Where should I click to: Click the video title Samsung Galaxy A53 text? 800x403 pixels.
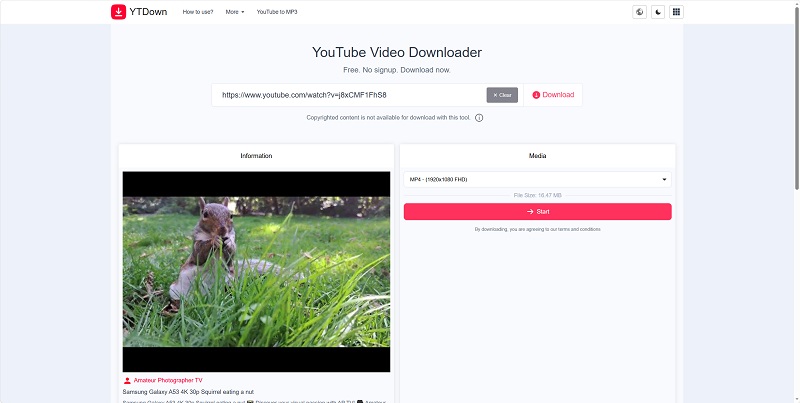pos(188,392)
